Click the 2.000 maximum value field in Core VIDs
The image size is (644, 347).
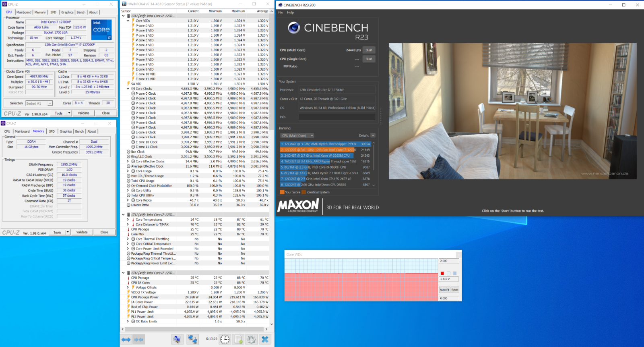tap(449, 261)
